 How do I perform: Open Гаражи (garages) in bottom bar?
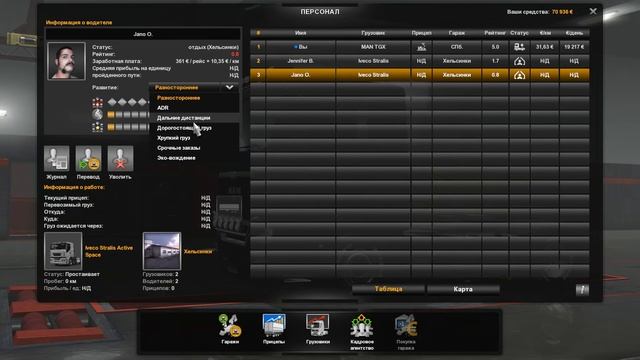230,326
